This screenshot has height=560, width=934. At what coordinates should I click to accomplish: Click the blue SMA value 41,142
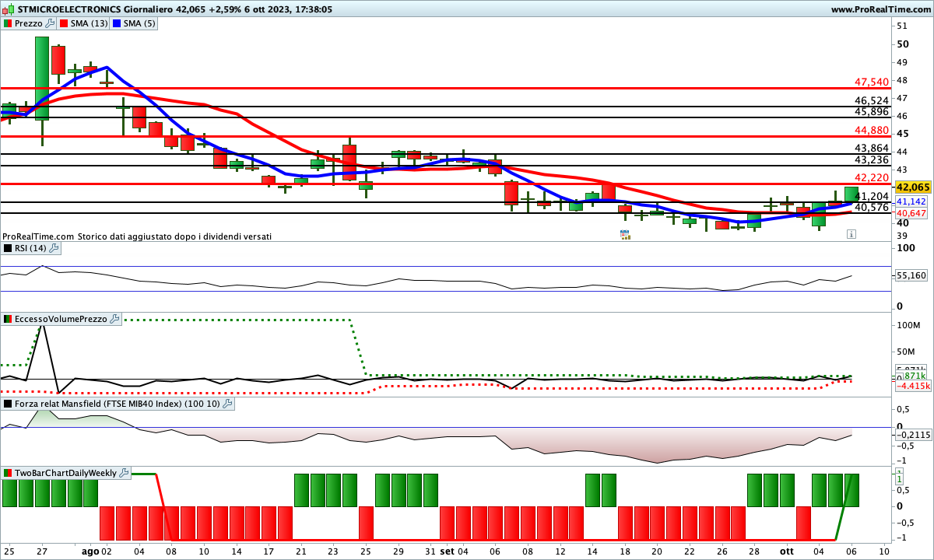tap(911, 201)
